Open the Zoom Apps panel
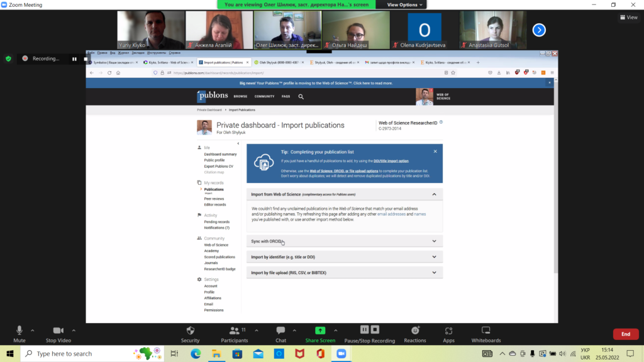 [x=448, y=334]
